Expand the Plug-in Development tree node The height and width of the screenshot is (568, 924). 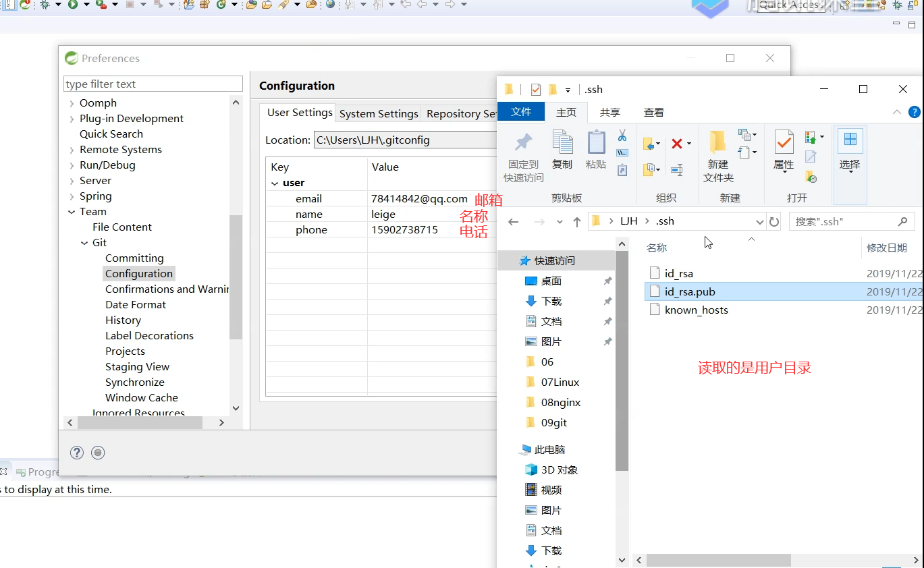72,119
